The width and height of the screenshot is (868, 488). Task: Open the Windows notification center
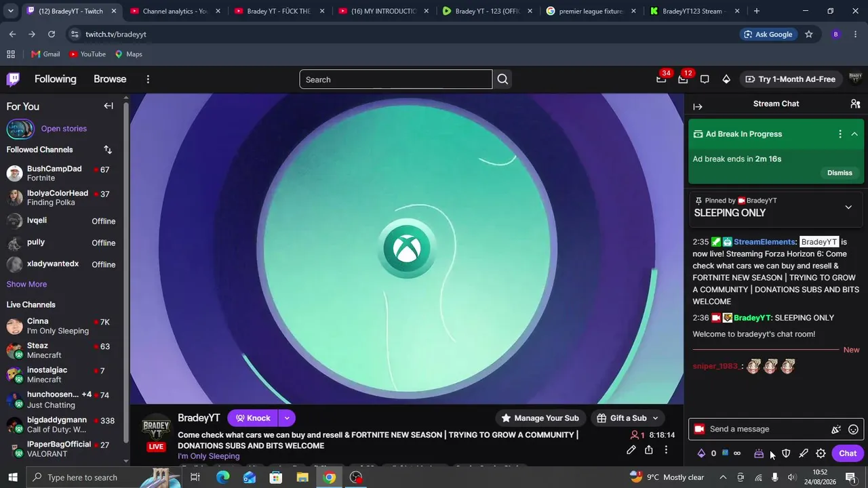850,477
